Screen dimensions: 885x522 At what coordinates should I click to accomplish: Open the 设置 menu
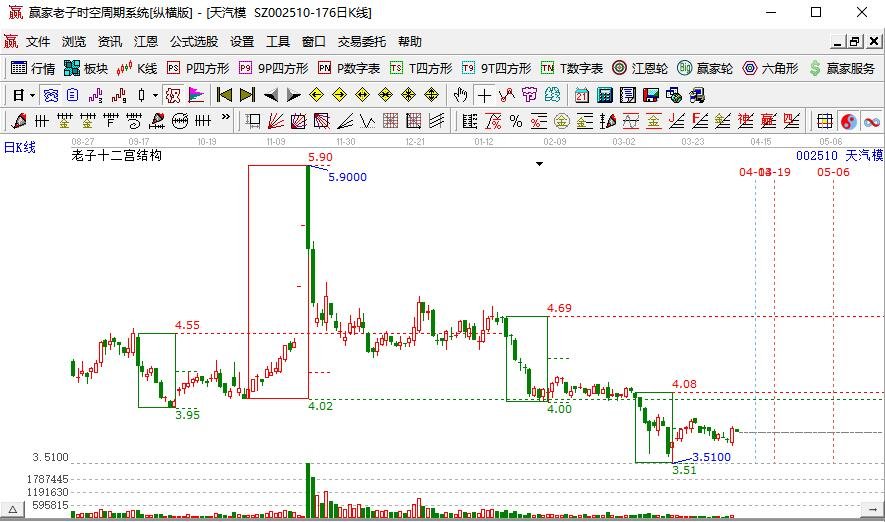[242, 42]
